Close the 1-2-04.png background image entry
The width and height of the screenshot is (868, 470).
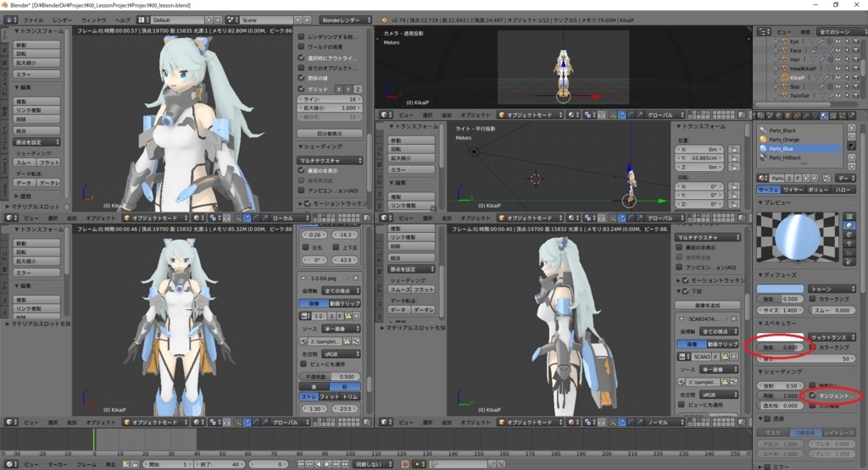[x=355, y=278]
